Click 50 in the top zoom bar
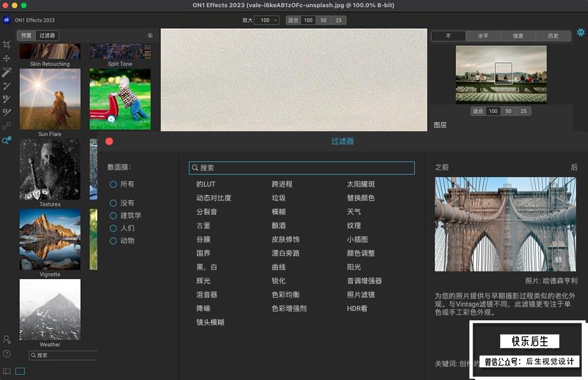The width and height of the screenshot is (588, 380). tap(323, 20)
